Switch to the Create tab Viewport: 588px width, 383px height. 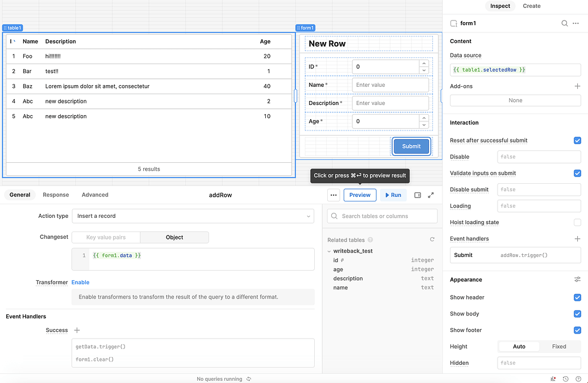click(x=531, y=6)
